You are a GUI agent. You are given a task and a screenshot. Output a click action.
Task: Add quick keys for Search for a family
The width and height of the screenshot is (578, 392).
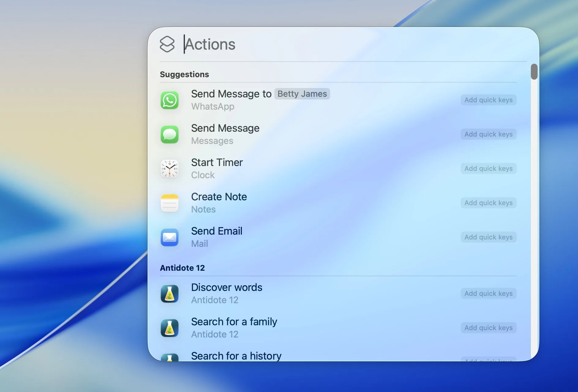click(x=488, y=328)
